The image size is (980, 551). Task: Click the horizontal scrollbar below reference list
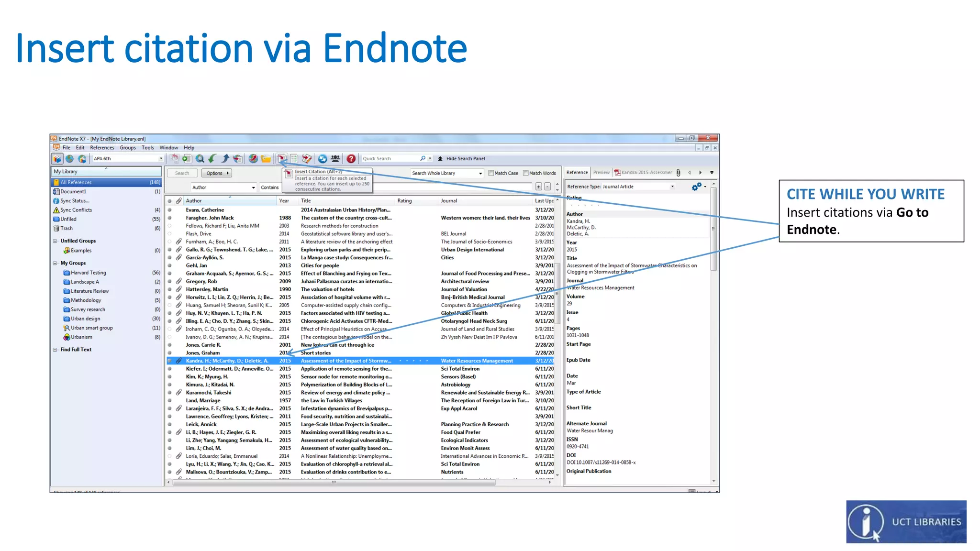pyautogui.click(x=334, y=482)
